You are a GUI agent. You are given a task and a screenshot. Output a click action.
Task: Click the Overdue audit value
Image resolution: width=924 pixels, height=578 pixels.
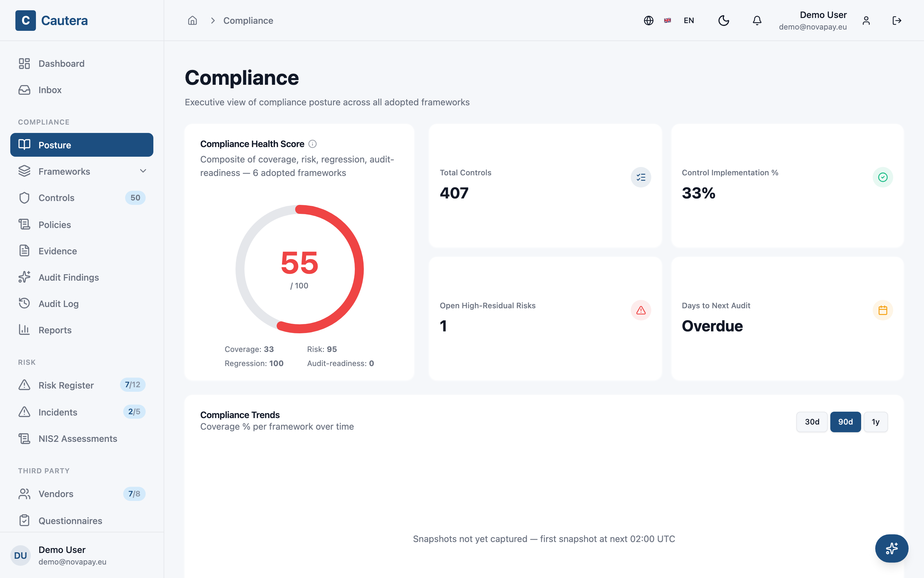(x=712, y=326)
